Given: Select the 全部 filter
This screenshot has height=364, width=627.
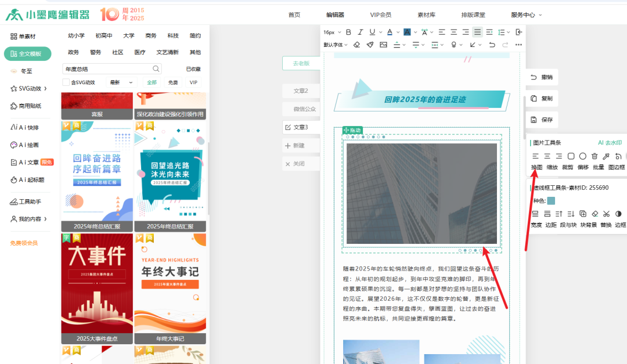Looking at the screenshot, I should [x=152, y=82].
